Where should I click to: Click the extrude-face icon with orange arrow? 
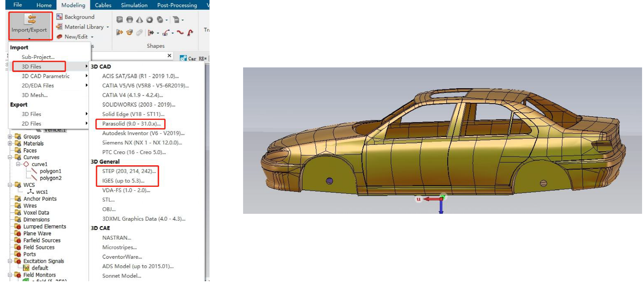120,33
